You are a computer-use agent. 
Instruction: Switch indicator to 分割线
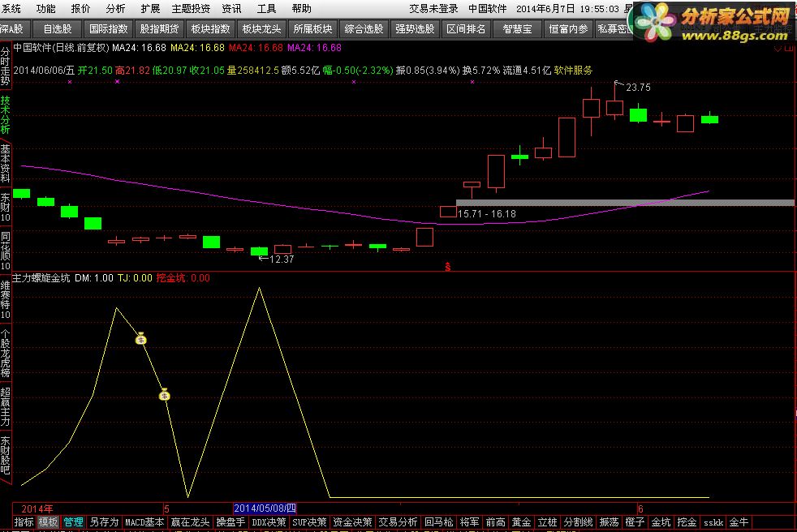click(578, 521)
